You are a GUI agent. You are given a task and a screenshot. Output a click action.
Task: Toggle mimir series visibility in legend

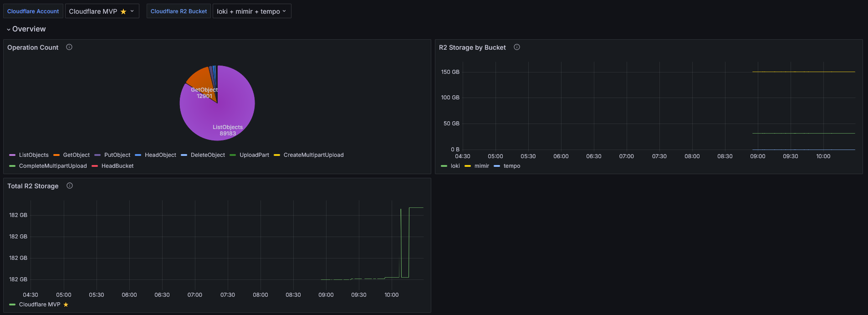pyautogui.click(x=481, y=166)
